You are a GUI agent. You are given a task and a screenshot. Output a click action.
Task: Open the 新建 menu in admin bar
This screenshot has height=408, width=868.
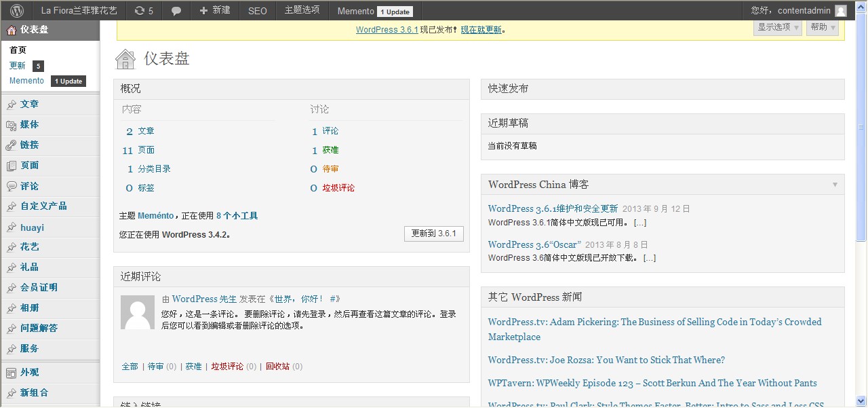click(215, 10)
